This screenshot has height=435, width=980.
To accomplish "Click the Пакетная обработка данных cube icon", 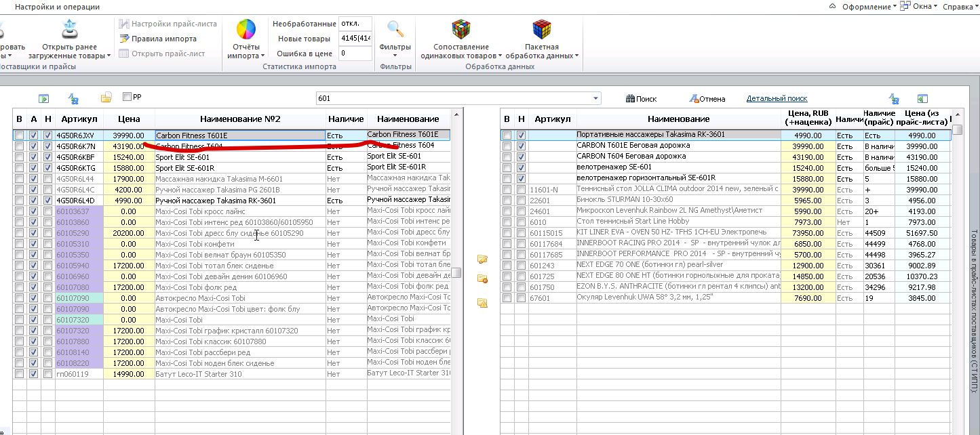I will [541, 29].
